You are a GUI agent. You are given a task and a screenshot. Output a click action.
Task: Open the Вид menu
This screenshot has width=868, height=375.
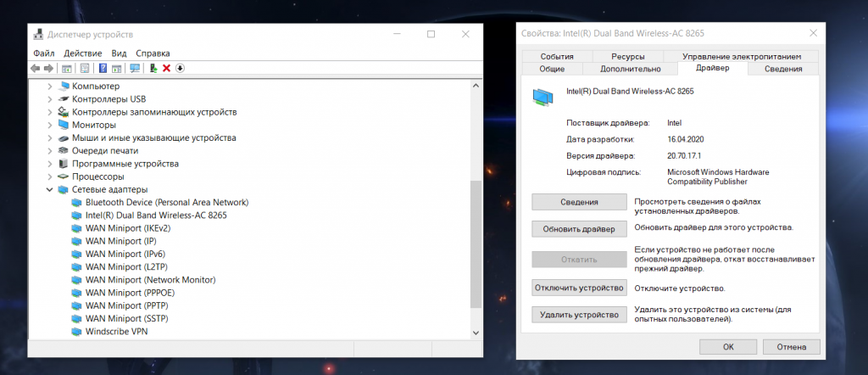[119, 53]
